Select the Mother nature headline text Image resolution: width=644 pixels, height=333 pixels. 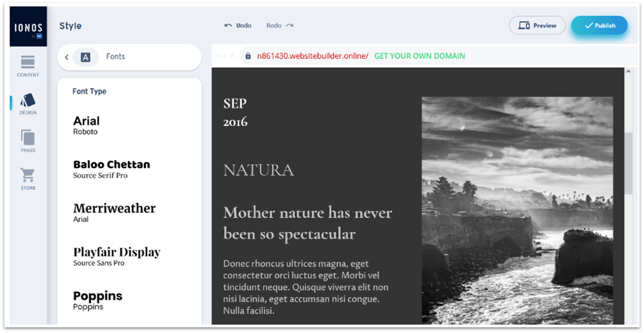click(308, 223)
